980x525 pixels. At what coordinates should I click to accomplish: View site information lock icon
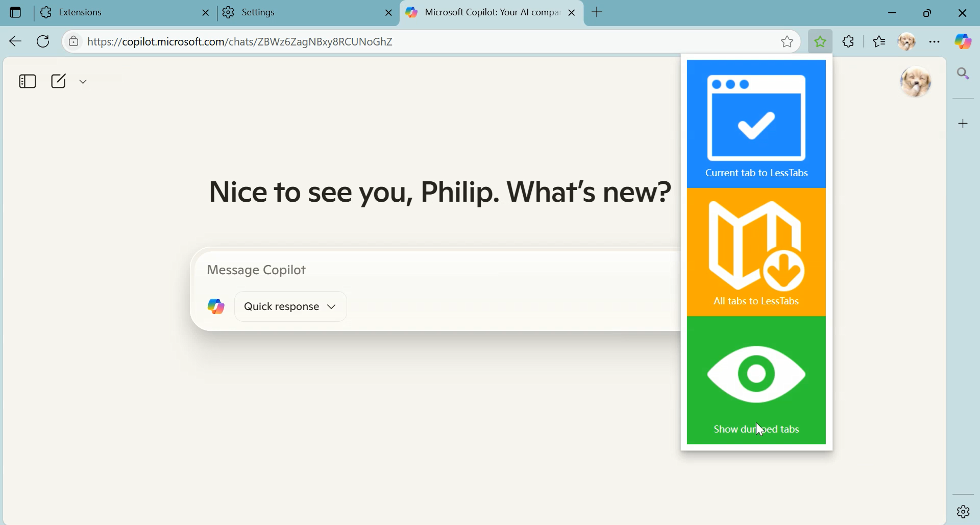click(x=73, y=42)
